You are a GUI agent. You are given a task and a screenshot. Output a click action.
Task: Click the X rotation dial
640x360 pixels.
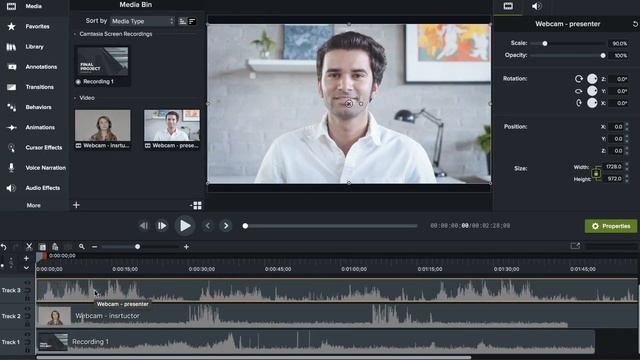pos(592,103)
